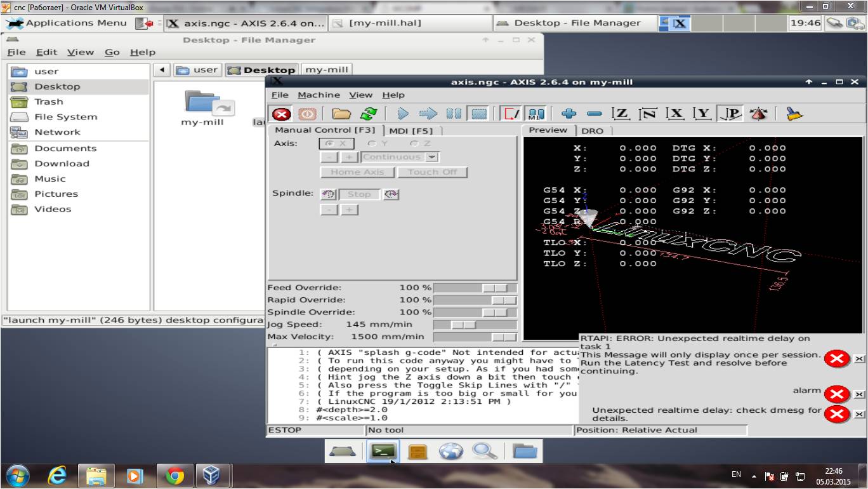Switch to the DRO tab

593,131
